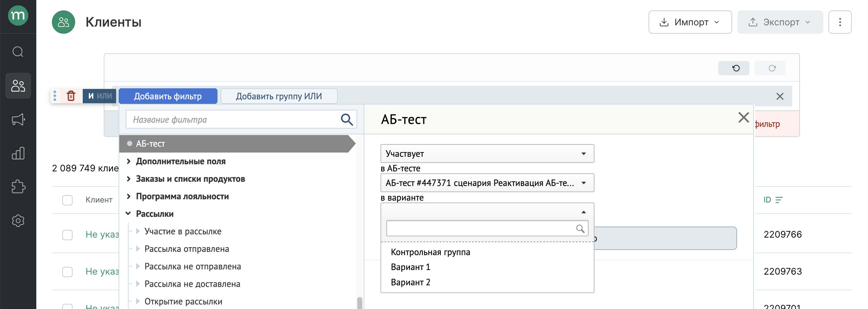The height and width of the screenshot is (309, 868).
Task: Click the filter group drag handle dots
Action: coord(54,96)
